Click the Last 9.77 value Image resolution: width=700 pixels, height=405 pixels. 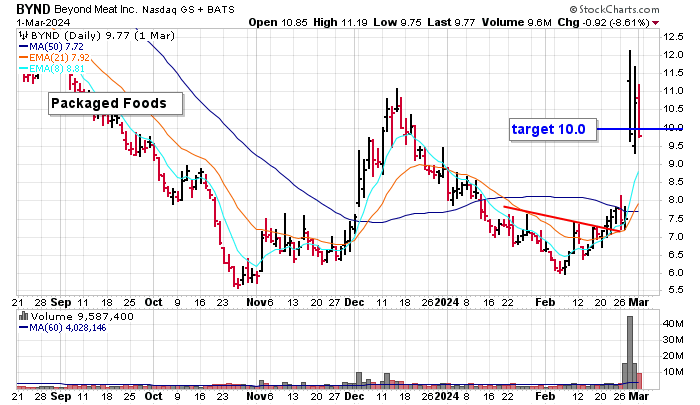point(451,22)
